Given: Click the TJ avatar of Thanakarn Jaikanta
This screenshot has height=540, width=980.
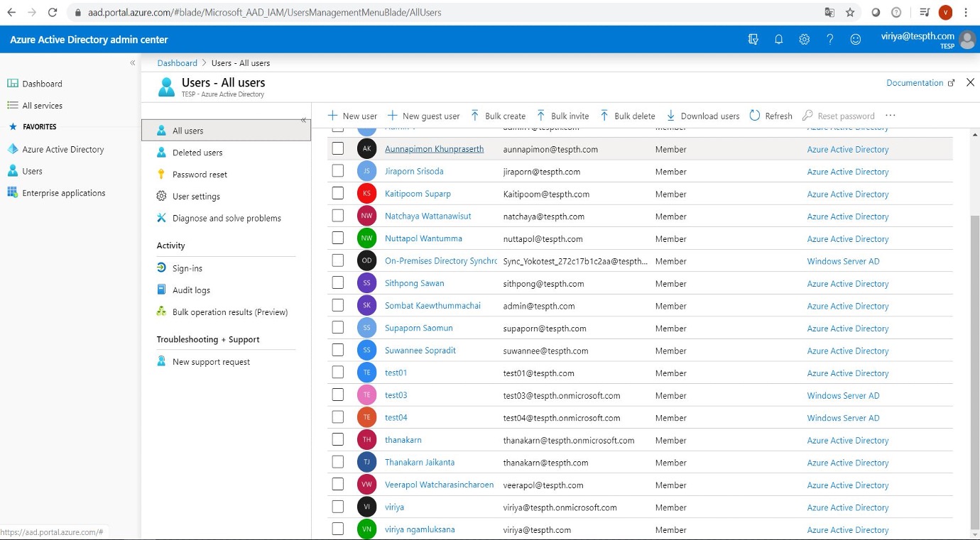Looking at the screenshot, I should 366,462.
